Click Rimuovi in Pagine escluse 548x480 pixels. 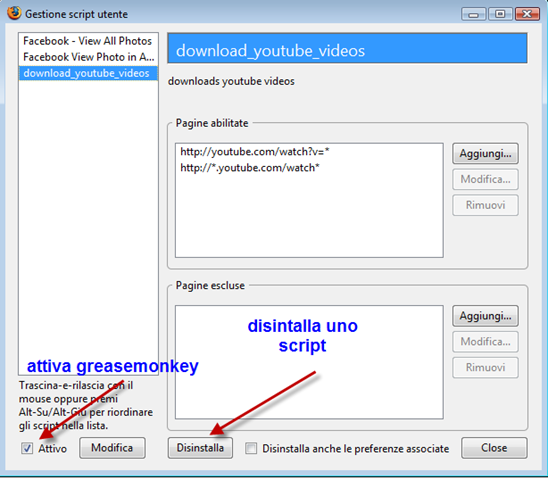(485, 367)
